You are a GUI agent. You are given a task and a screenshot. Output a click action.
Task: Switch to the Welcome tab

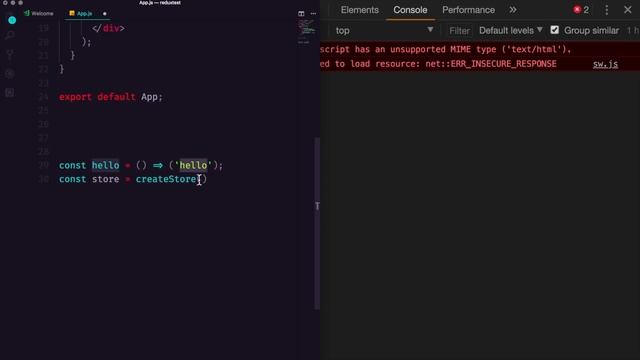tap(39, 13)
